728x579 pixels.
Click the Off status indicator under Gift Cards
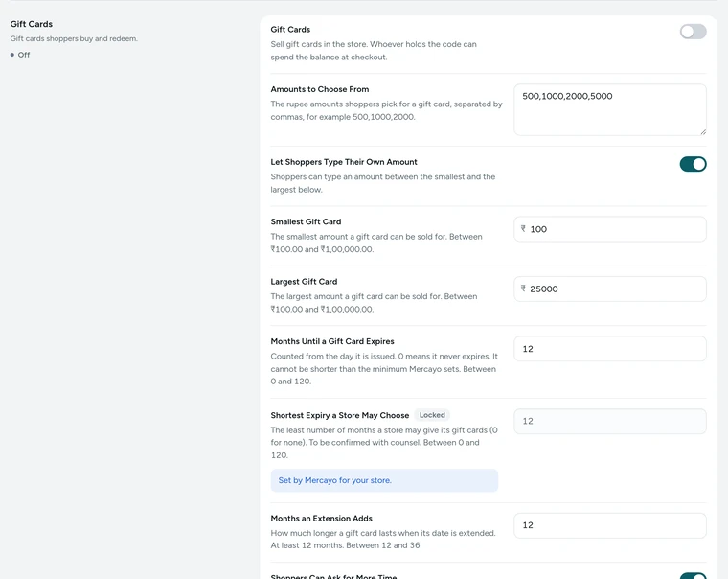(20, 55)
